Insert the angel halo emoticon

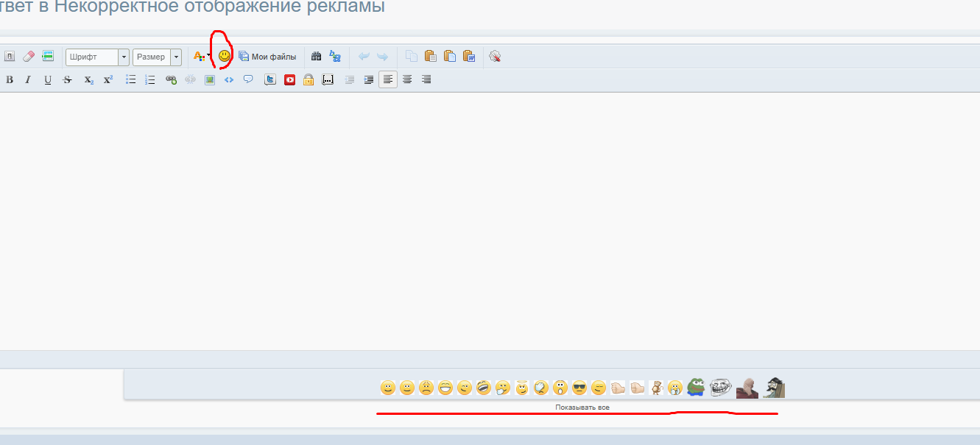tap(522, 387)
